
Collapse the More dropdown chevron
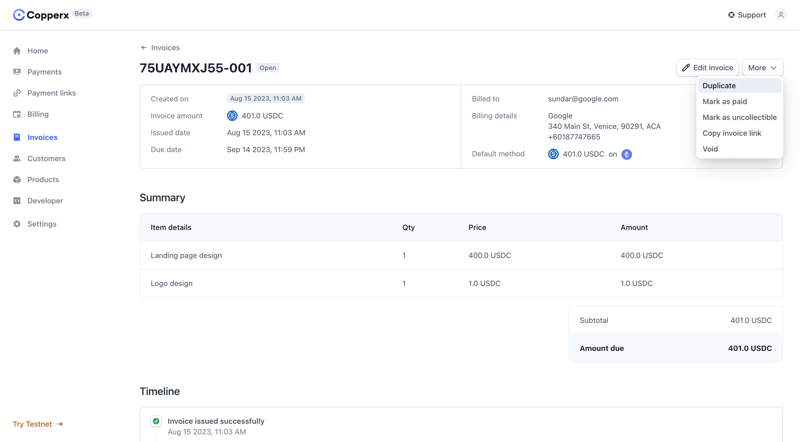773,68
